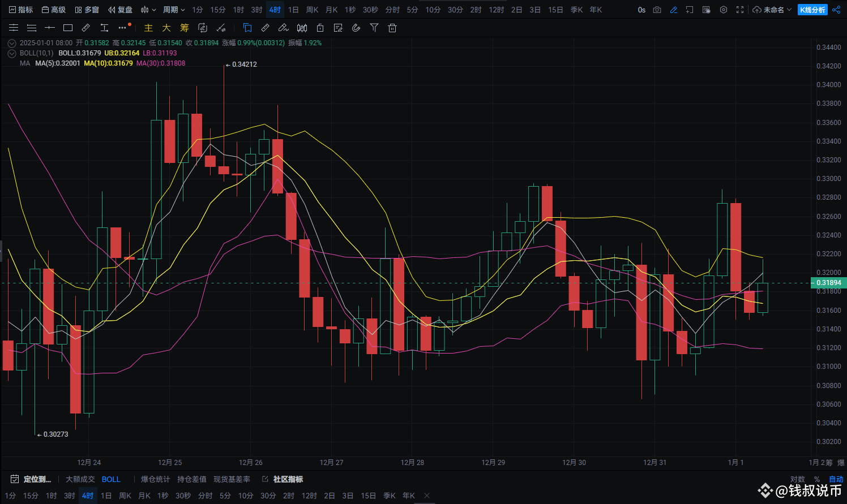Expand the 周期 period dropdown
The image size is (847, 504).
pyautogui.click(x=174, y=10)
